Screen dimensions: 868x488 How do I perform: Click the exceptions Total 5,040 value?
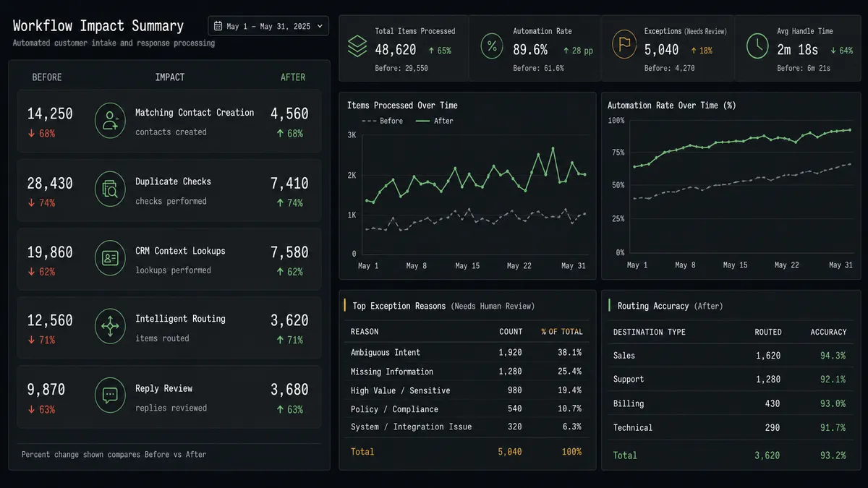tap(510, 452)
